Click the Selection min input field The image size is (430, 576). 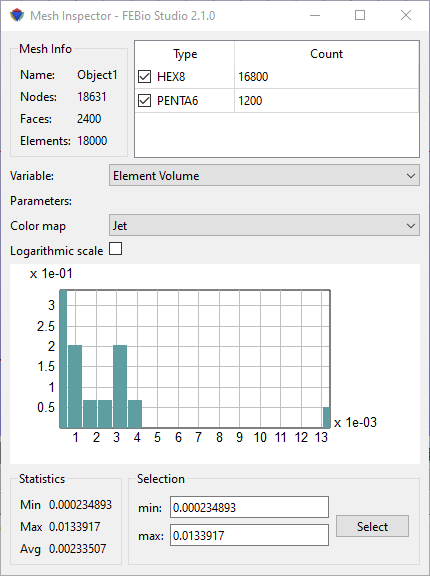point(249,507)
